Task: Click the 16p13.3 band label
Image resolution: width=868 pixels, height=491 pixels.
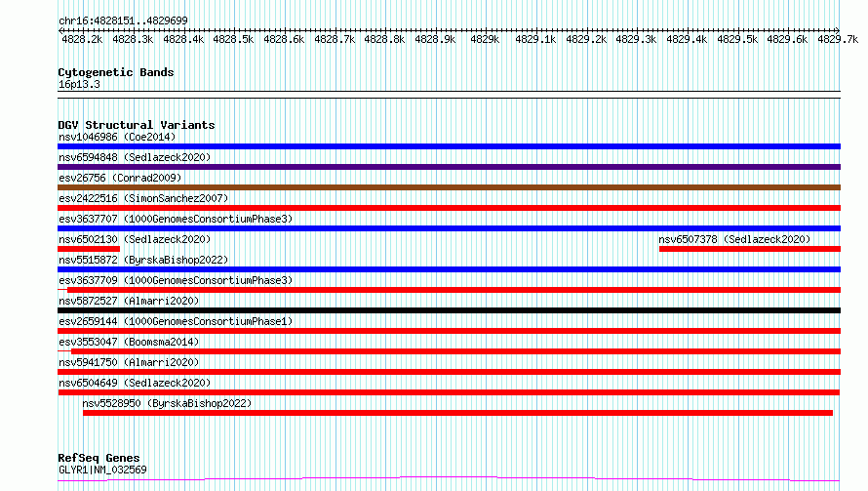Action: 79,84
